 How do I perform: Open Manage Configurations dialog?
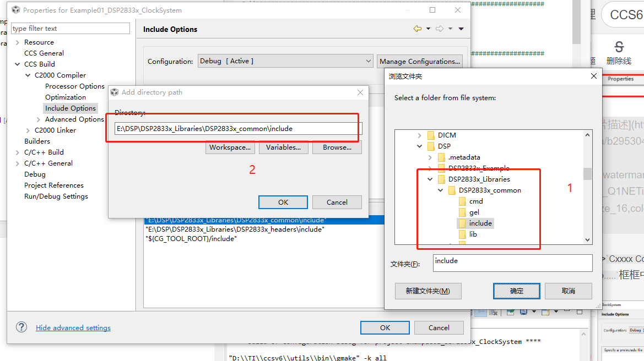pyautogui.click(x=420, y=61)
